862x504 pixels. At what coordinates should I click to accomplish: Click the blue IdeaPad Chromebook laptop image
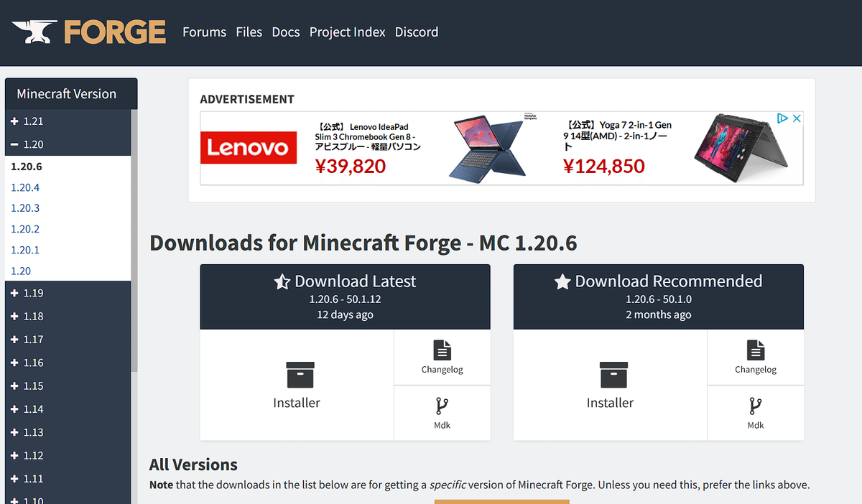[488, 148]
